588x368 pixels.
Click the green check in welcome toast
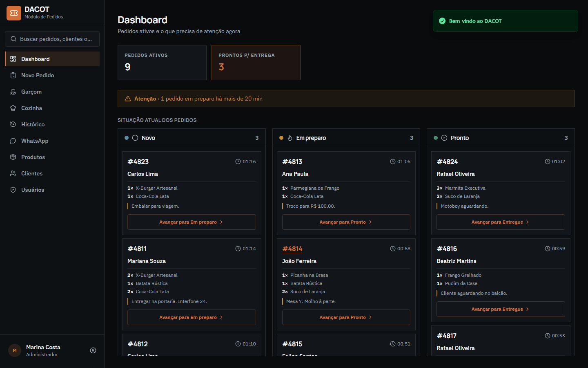[x=442, y=21]
